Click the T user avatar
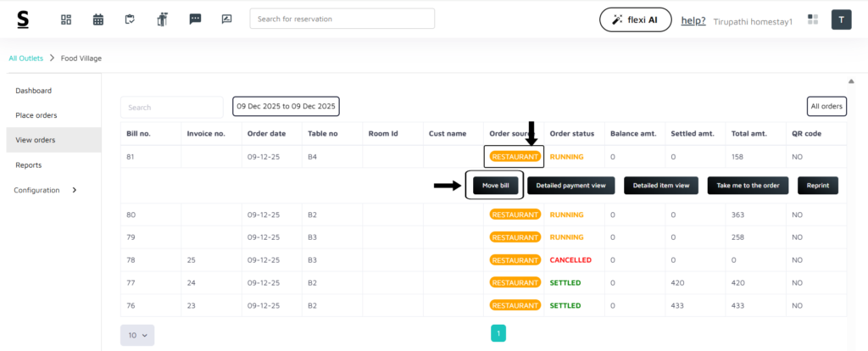The width and height of the screenshot is (868, 351). click(x=841, y=19)
